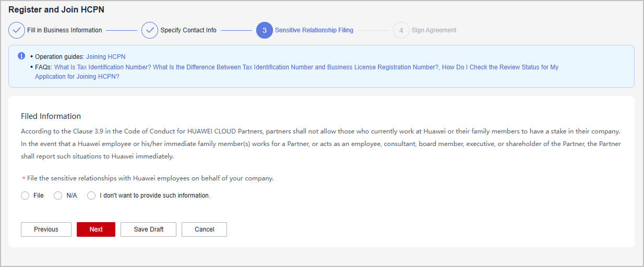Screen dimensions: 644x267
Task: Go to Fill in Business Information step
Action: coord(65,30)
